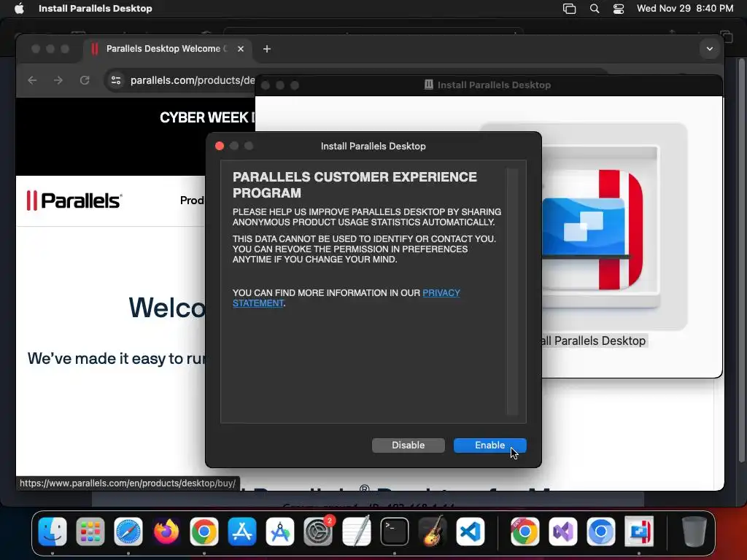747x560 pixels.
Task: View site information icon in address bar
Action: (116, 80)
